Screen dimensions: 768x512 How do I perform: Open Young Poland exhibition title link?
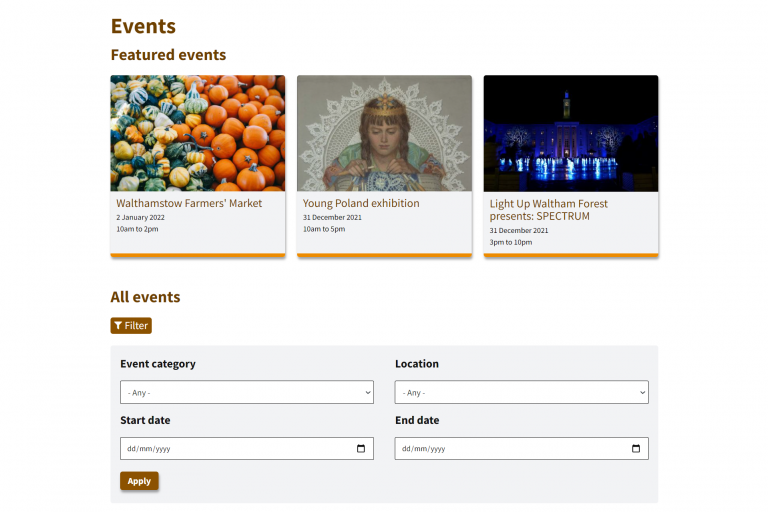[x=361, y=203]
